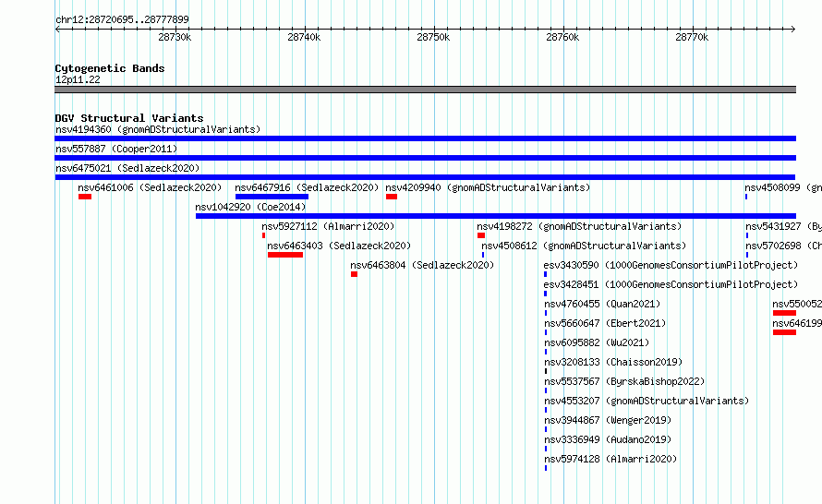Image resolution: width=822 pixels, height=504 pixels.
Task: Click the 28750k ruler label
Action: click(x=433, y=37)
